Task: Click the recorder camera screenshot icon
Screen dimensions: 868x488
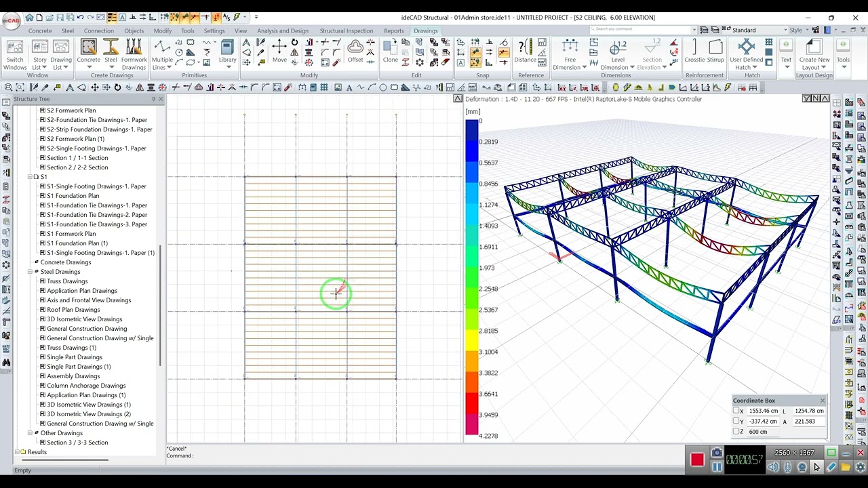Action: tap(717, 453)
